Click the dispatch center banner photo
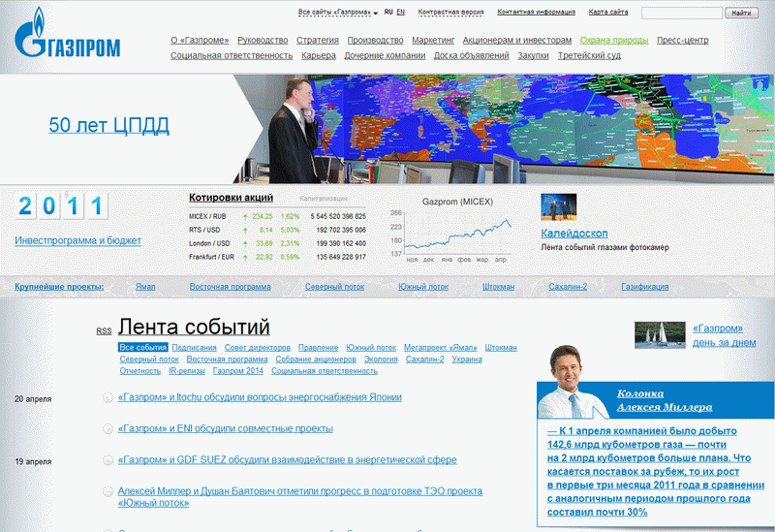The height and width of the screenshot is (532, 775). pyautogui.click(x=504, y=129)
